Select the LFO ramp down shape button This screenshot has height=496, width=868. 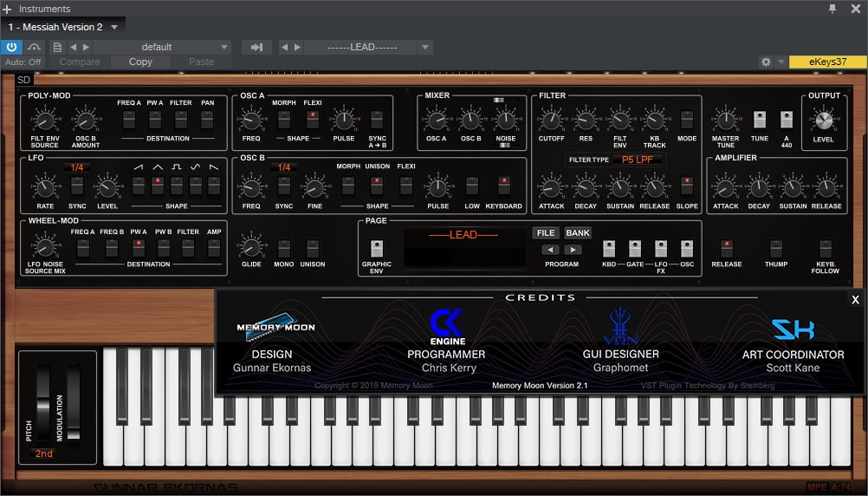point(214,185)
